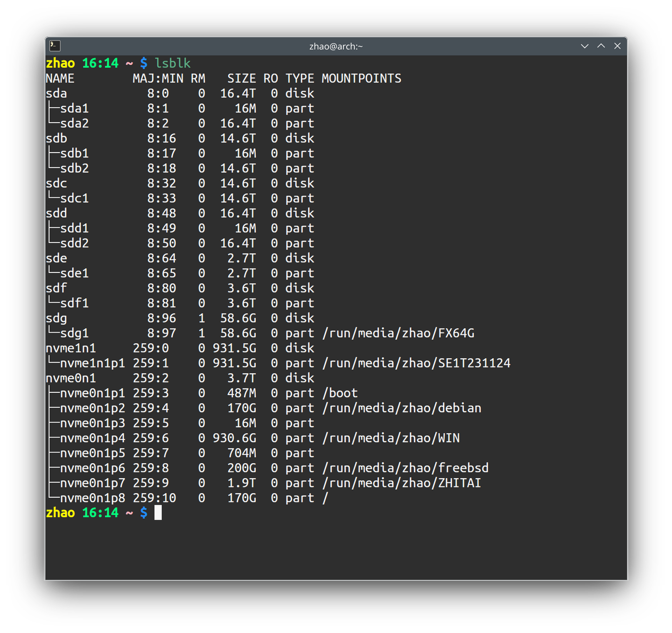Click the maximize arrow icon on the title bar
The width and height of the screenshot is (672, 633).
point(601,46)
